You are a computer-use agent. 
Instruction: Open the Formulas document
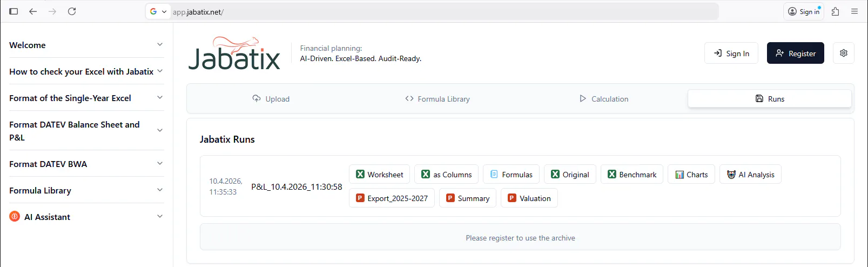[511, 174]
